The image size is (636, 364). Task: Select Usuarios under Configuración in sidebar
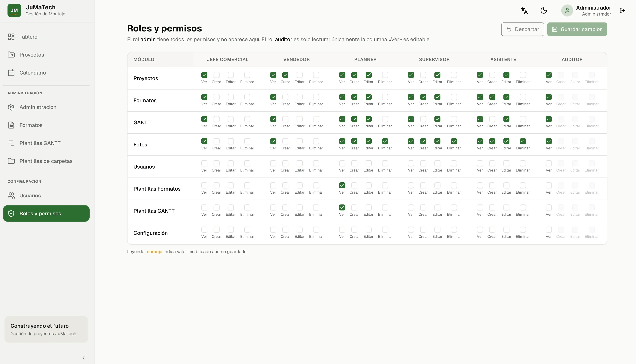pyautogui.click(x=46, y=195)
